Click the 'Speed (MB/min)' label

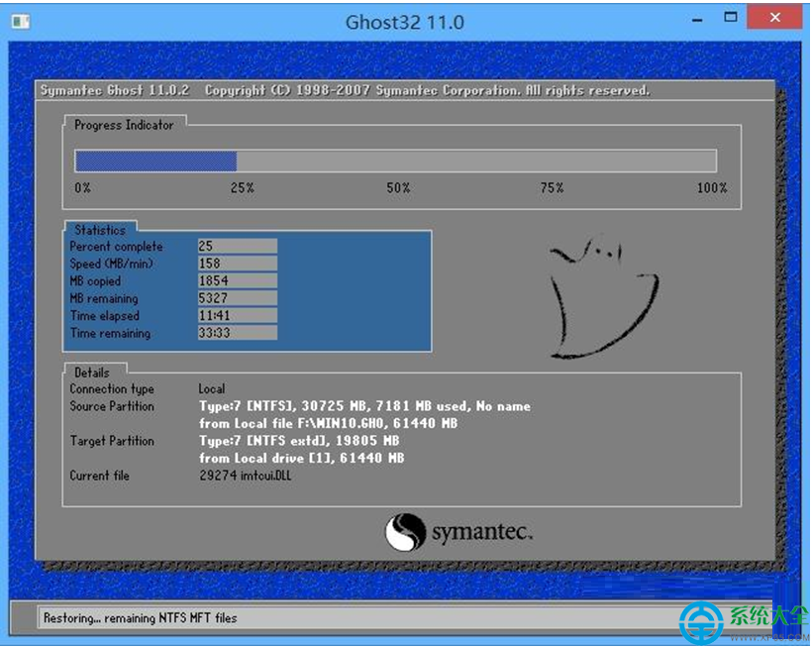coord(111,264)
